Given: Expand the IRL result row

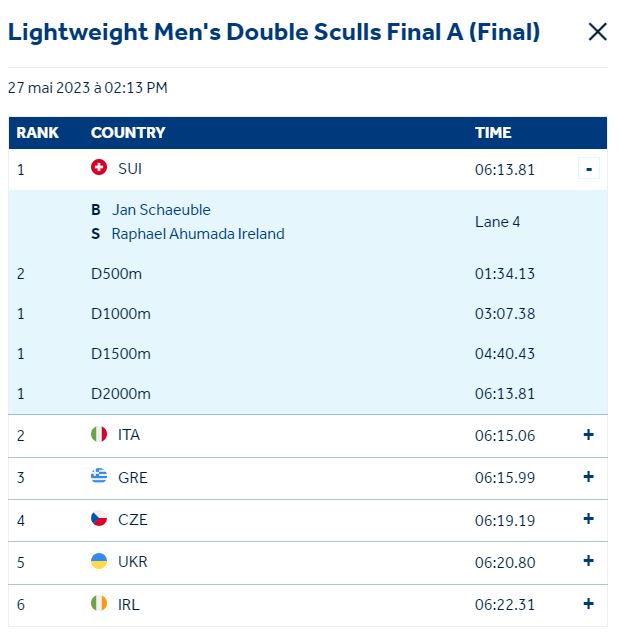Looking at the screenshot, I should 588,604.
